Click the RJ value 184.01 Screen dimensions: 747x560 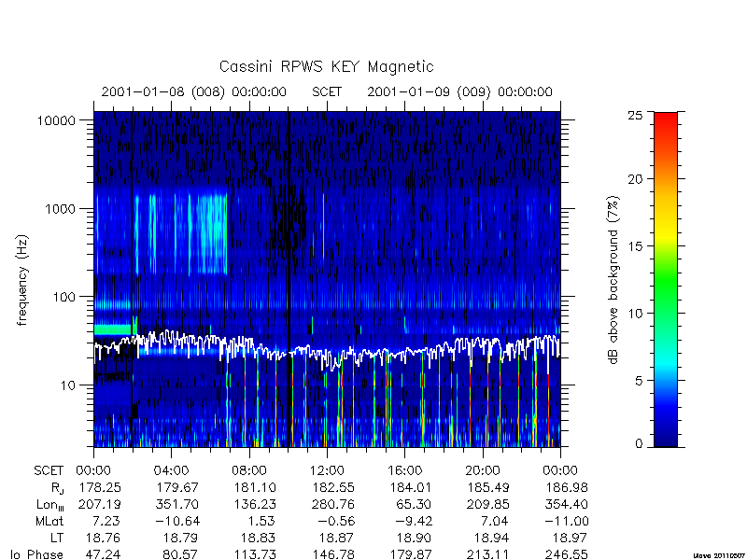(x=411, y=487)
